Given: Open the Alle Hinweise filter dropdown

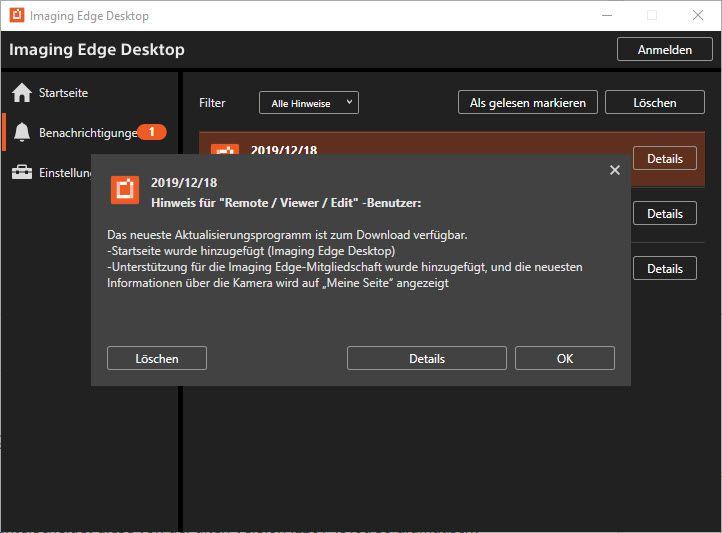Looking at the screenshot, I should tap(309, 103).
